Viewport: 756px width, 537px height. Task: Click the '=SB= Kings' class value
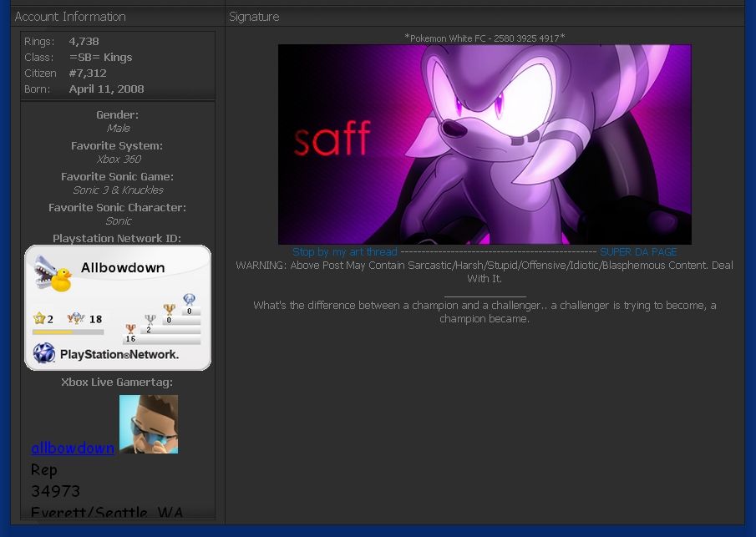coord(100,58)
